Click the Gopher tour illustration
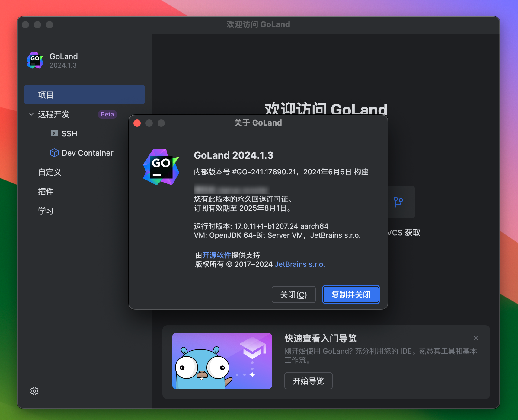 222,361
